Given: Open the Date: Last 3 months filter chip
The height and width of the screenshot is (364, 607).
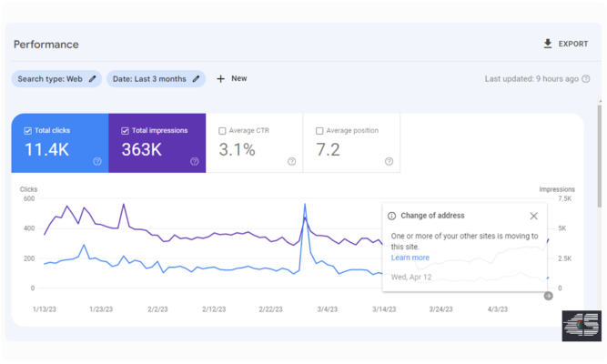Looking at the screenshot, I should [x=156, y=79].
